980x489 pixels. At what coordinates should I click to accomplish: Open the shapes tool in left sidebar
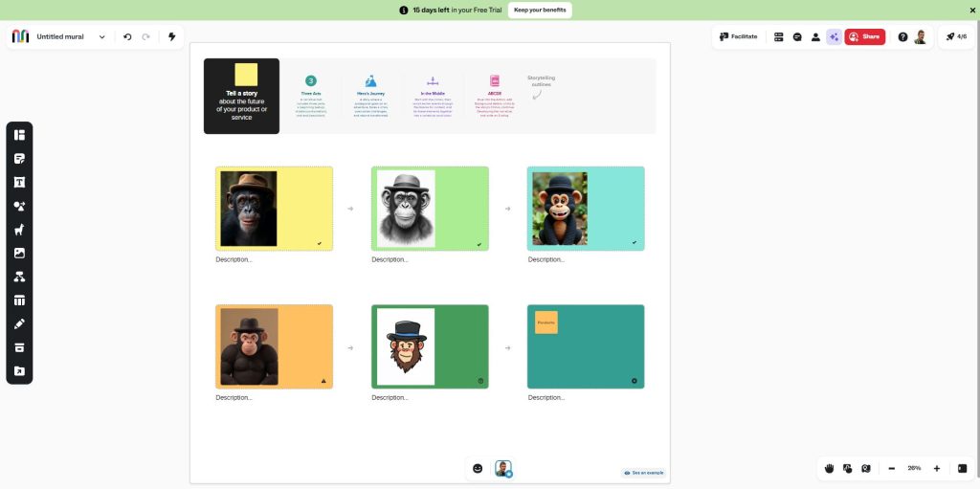tap(19, 206)
